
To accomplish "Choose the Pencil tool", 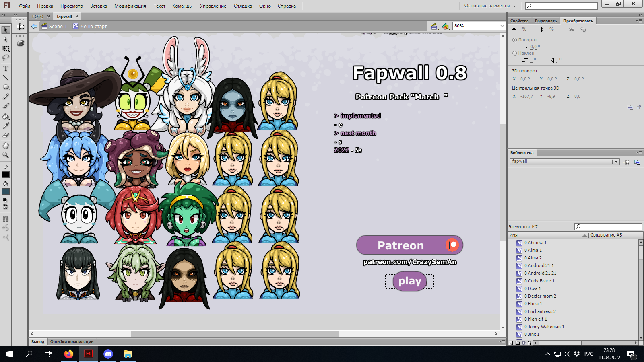I will pos(6,97).
